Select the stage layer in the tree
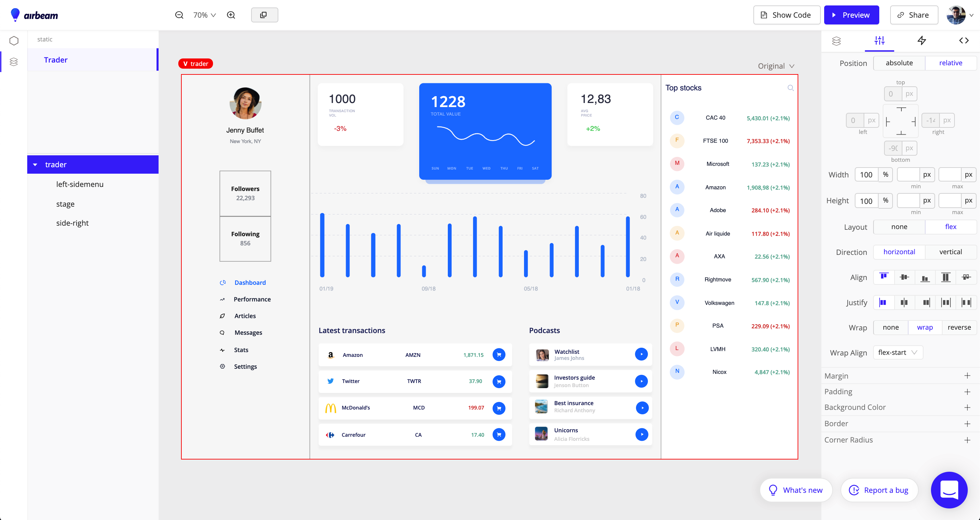This screenshot has width=980, height=520. click(65, 204)
